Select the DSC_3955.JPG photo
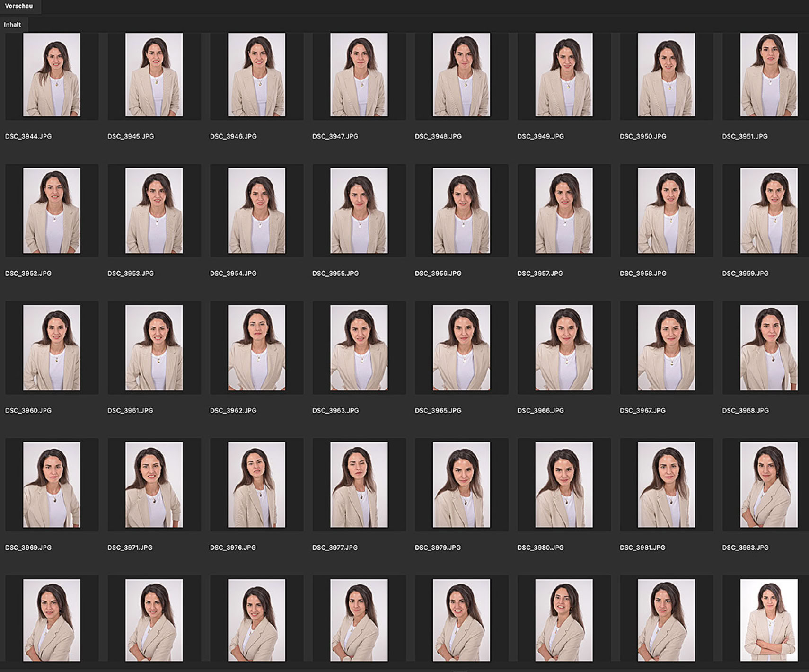This screenshot has width=809, height=672. pyautogui.click(x=359, y=211)
